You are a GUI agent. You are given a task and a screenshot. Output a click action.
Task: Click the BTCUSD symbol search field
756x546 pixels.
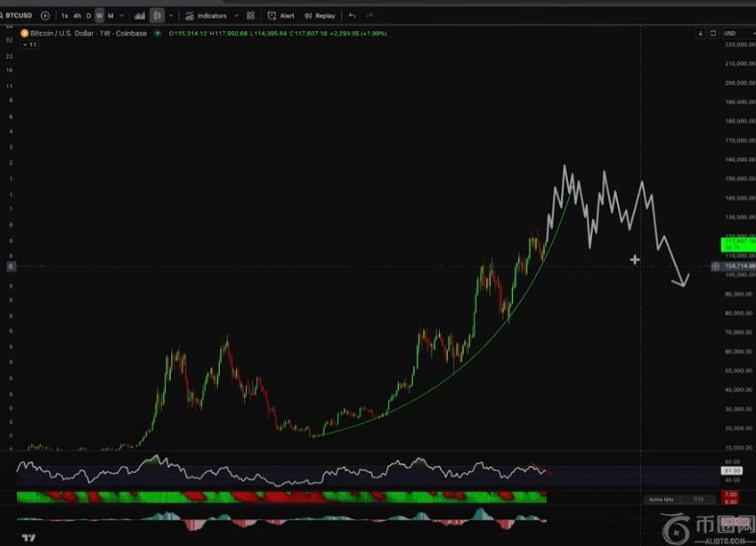(20, 15)
